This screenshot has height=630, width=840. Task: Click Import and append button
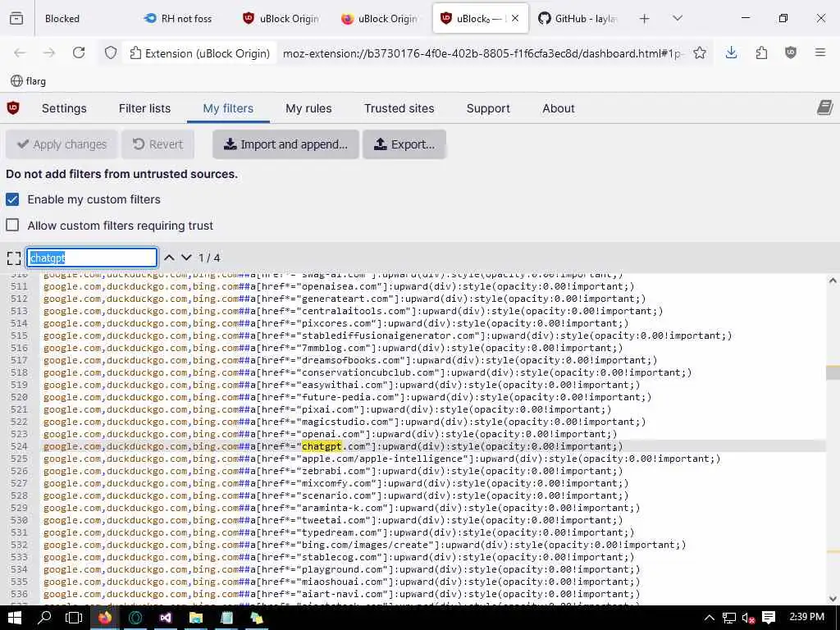pos(285,144)
